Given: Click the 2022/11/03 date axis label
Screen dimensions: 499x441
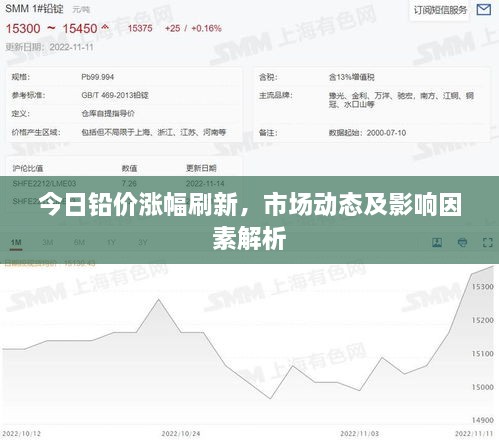Looking at the screenshot, I should pos(359,434).
